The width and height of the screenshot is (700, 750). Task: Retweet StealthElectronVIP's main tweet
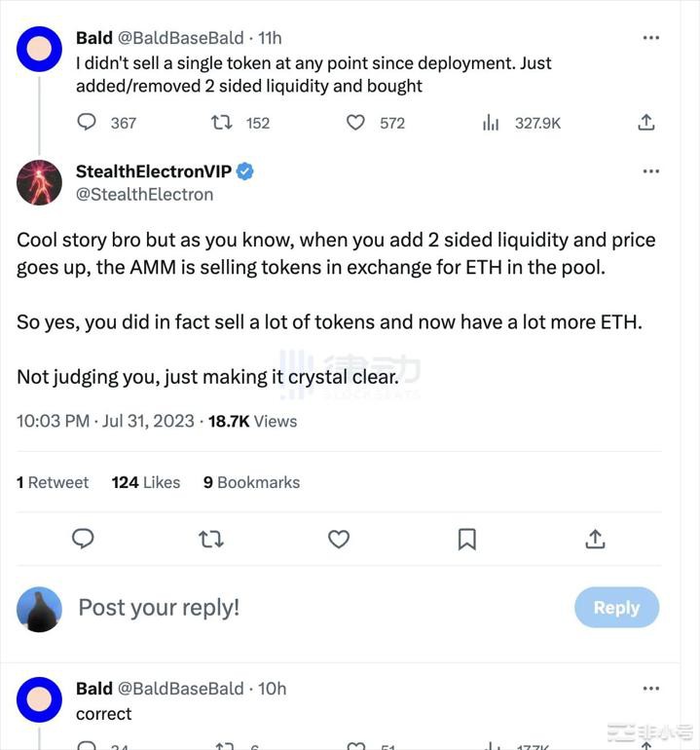click(x=211, y=539)
